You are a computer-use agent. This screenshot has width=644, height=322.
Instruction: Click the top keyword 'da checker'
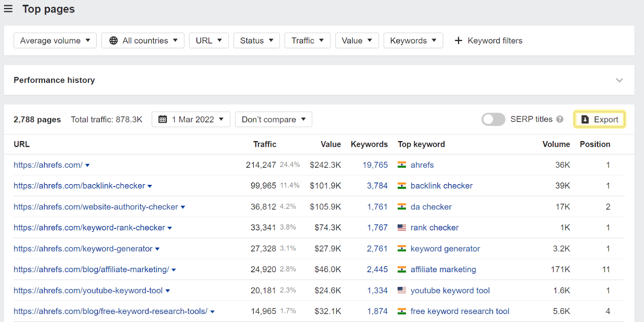point(431,207)
